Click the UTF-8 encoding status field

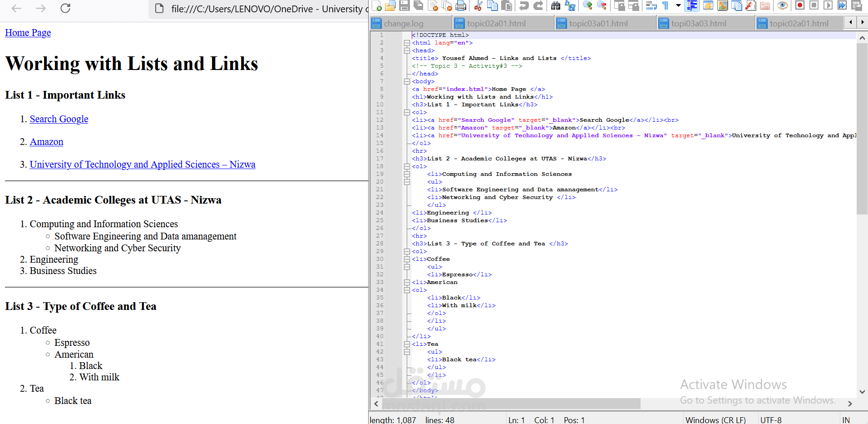pos(771,420)
